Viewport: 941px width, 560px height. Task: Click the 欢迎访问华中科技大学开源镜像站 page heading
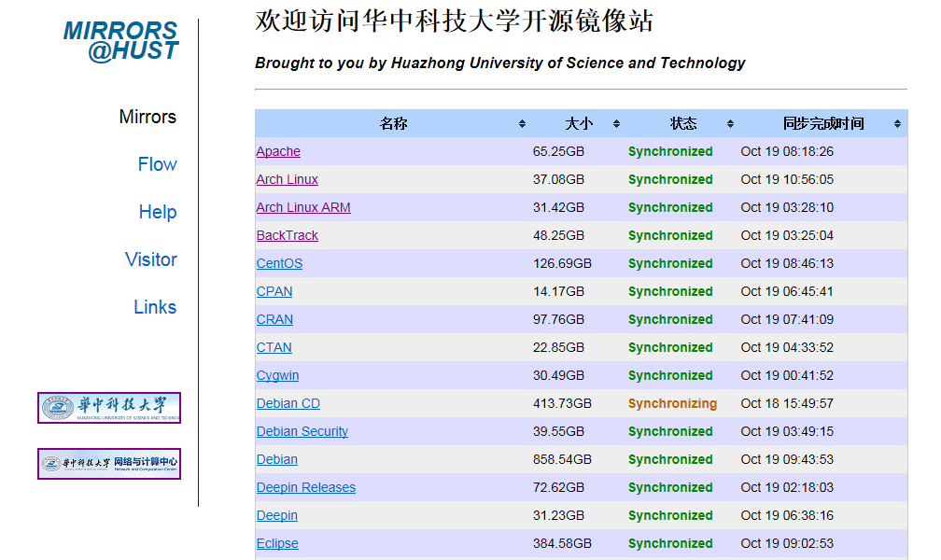[x=455, y=21]
